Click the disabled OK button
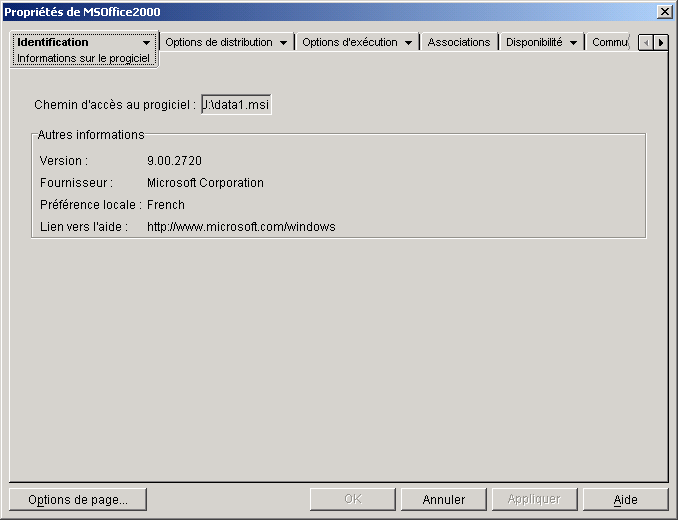 (x=353, y=499)
